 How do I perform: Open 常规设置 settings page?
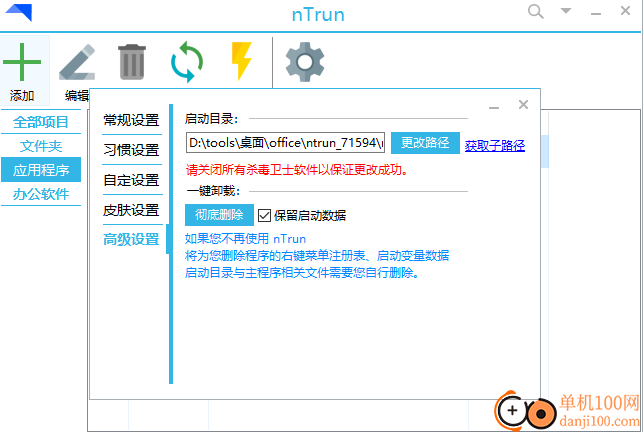pyautogui.click(x=131, y=120)
